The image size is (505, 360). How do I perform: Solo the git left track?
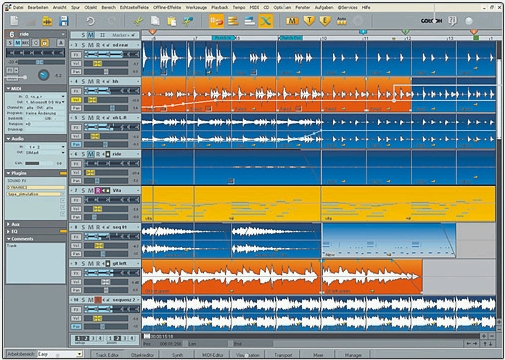click(x=83, y=263)
